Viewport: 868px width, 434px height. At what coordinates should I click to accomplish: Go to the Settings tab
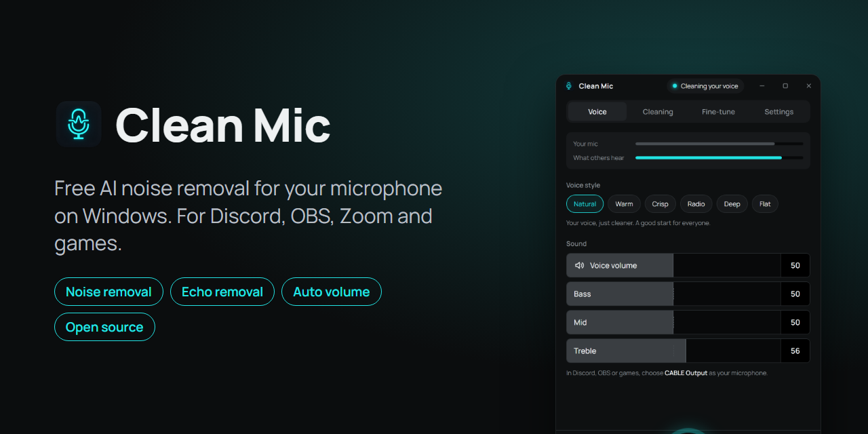[778, 112]
